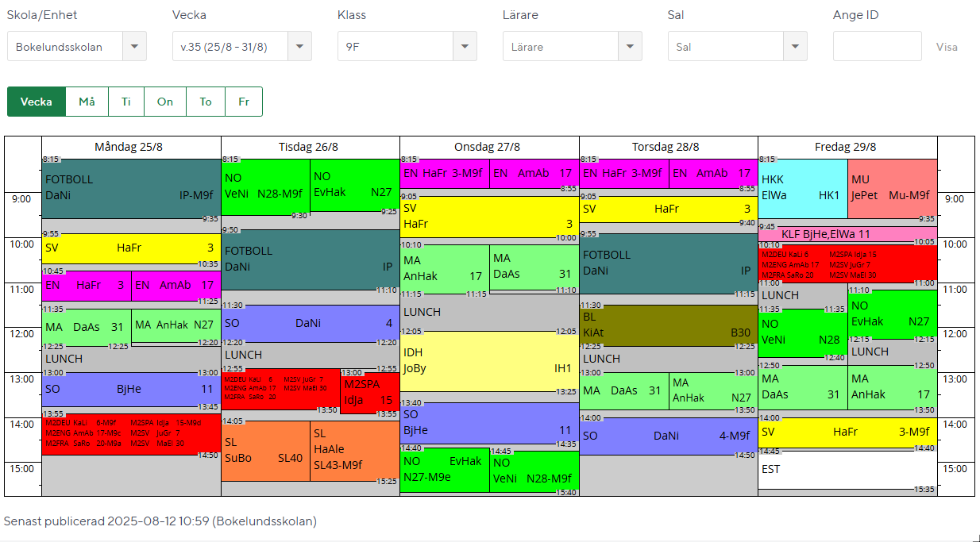Open the Sal room dropdown
The height and width of the screenshot is (542, 980).
point(737,47)
